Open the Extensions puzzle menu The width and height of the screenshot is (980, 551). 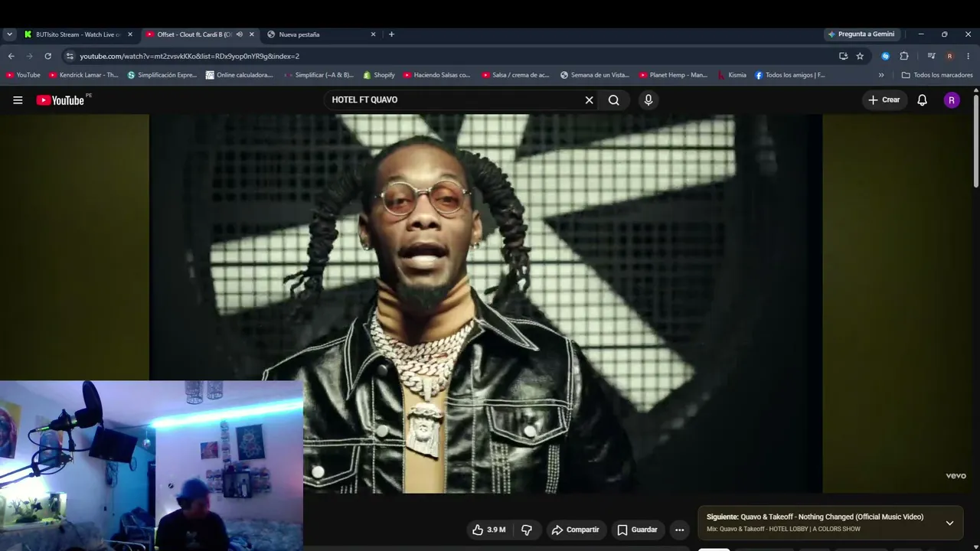(904, 56)
